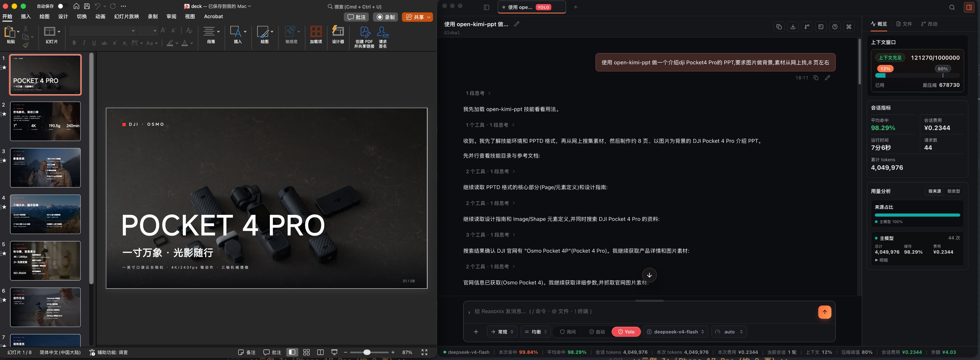Click the Cut scissors icon
The height and width of the screenshot is (360, 980).
[x=26, y=28]
